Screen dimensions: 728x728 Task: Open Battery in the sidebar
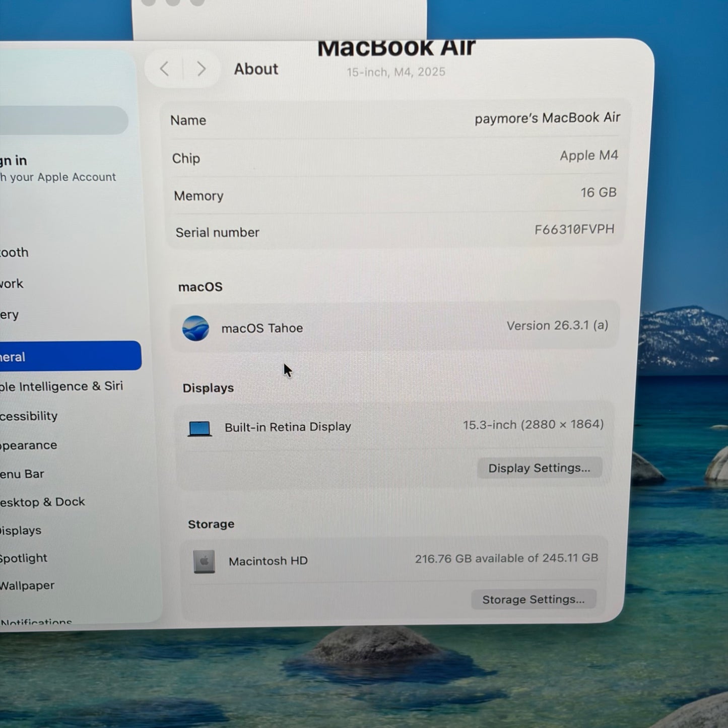click(x=10, y=315)
